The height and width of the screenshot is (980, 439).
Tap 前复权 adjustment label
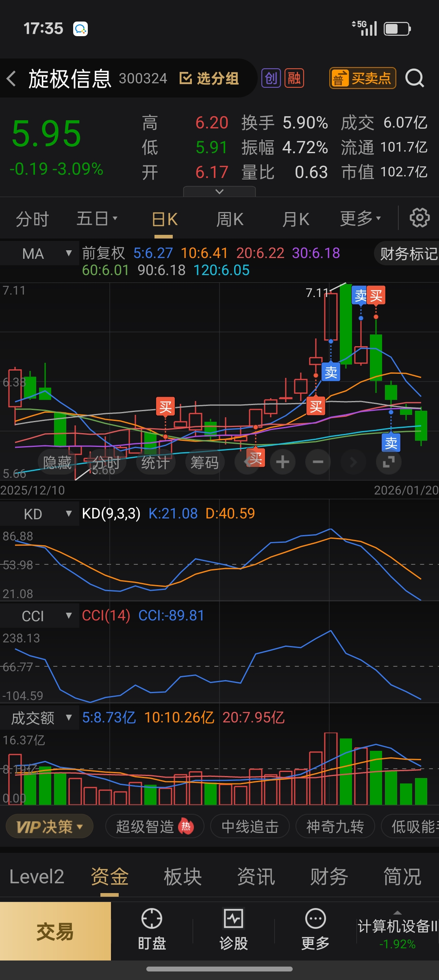[x=104, y=253]
